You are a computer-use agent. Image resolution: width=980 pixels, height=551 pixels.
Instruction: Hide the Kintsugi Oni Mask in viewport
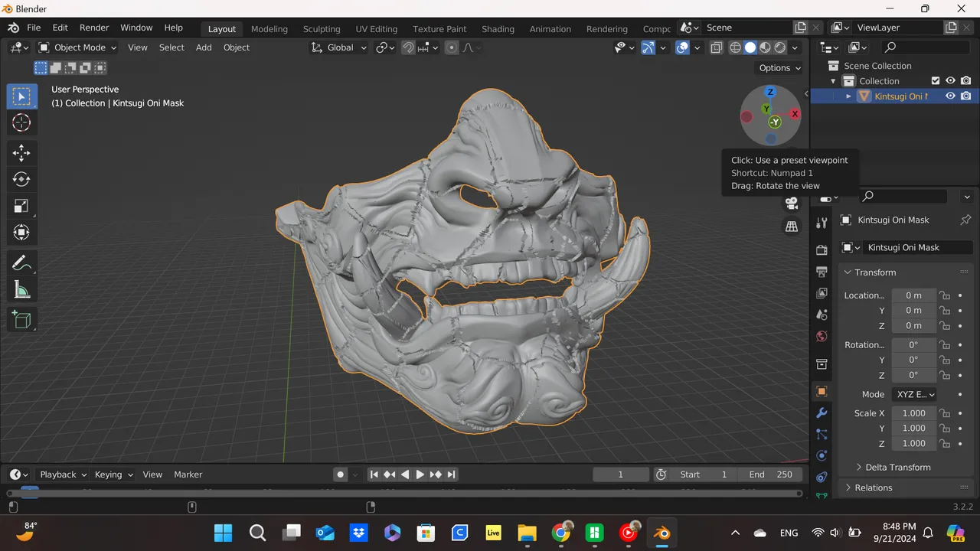pyautogui.click(x=950, y=96)
